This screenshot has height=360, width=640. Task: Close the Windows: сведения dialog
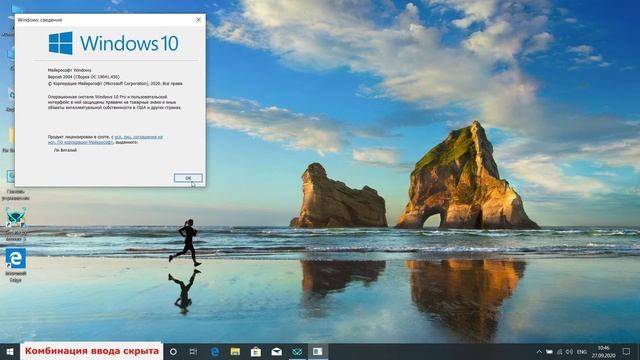tap(198, 20)
